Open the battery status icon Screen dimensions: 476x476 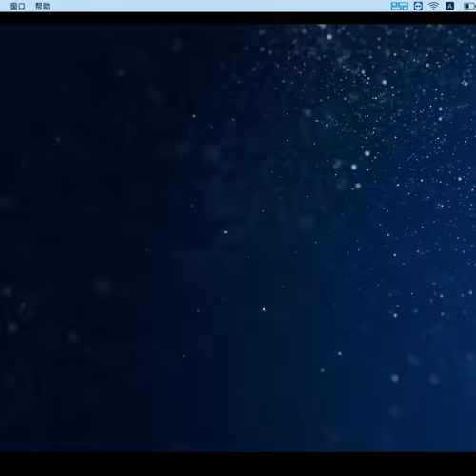[x=469, y=6]
